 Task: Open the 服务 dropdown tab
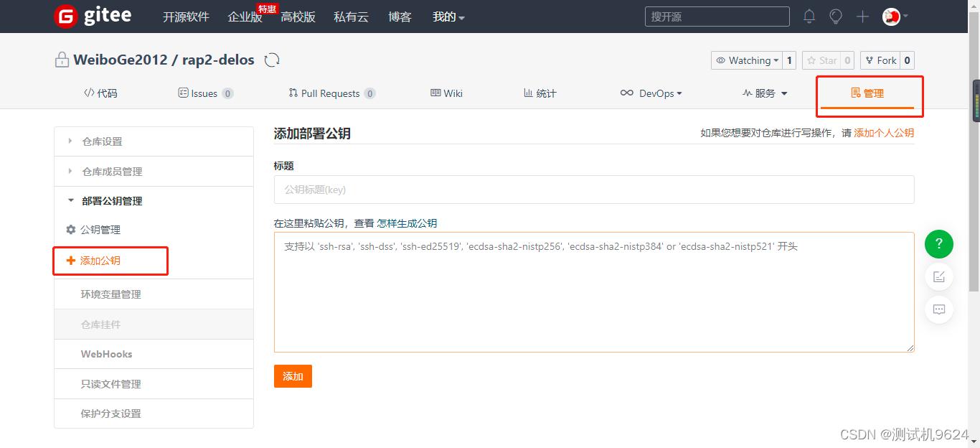(765, 93)
